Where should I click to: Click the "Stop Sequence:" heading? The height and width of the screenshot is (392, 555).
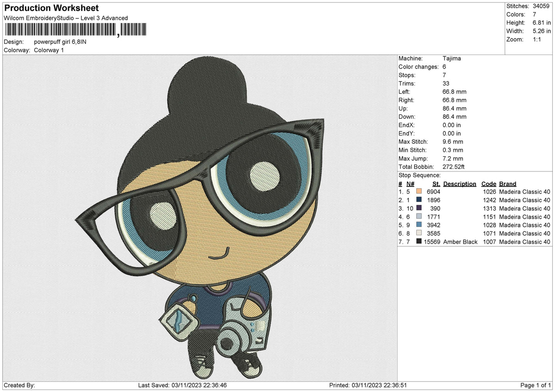tap(419, 176)
